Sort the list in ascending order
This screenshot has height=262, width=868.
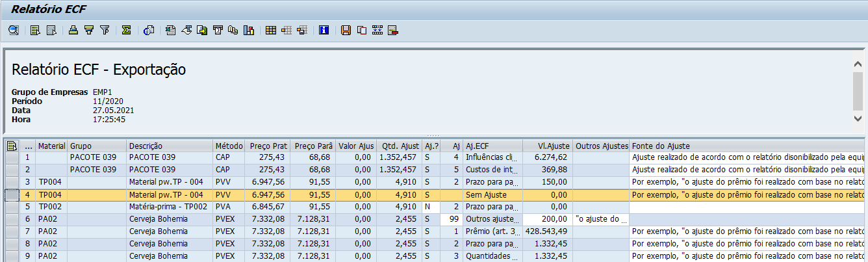click(x=34, y=30)
